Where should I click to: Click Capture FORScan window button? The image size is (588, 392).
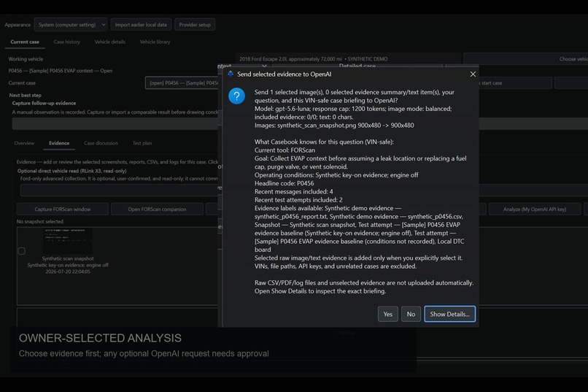tap(63, 210)
